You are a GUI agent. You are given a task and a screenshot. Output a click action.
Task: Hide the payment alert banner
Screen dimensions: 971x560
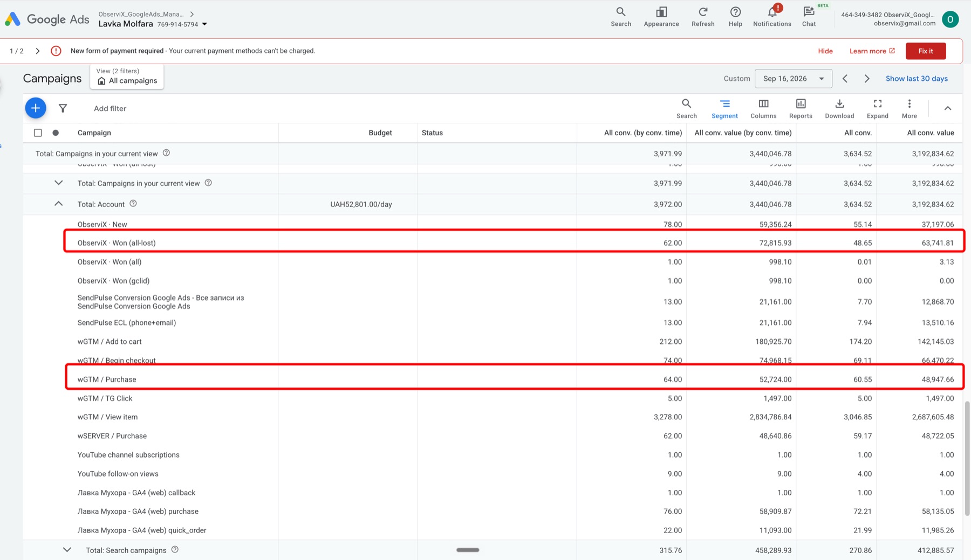pyautogui.click(x=825, y=51)
